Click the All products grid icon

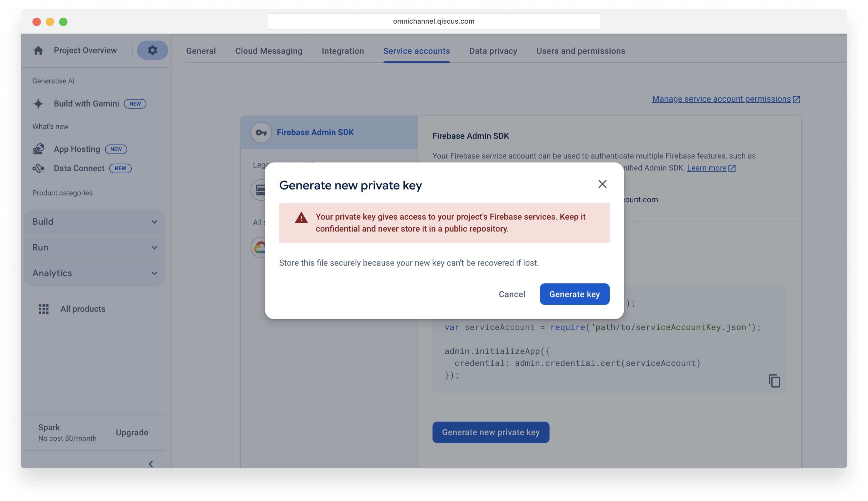point(44,309)
